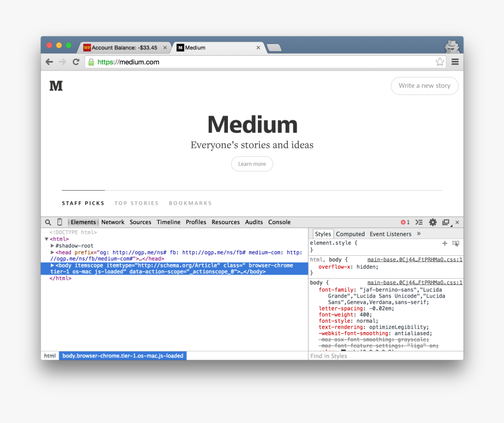Viewport: 504px width, 423px height.
Task: Click the Medium heading on the page
Action: point(253,124)
